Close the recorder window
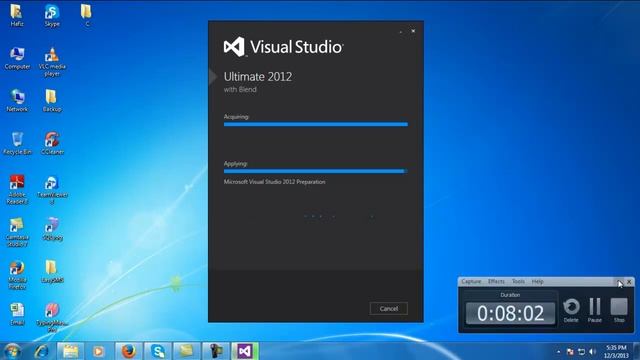The height and width of the screenshot is (360, 640). (629, 282)
